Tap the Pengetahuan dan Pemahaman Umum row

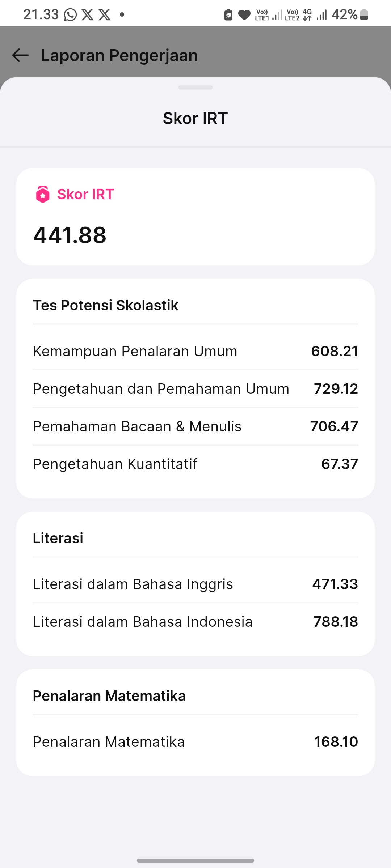tap(195, 389)
